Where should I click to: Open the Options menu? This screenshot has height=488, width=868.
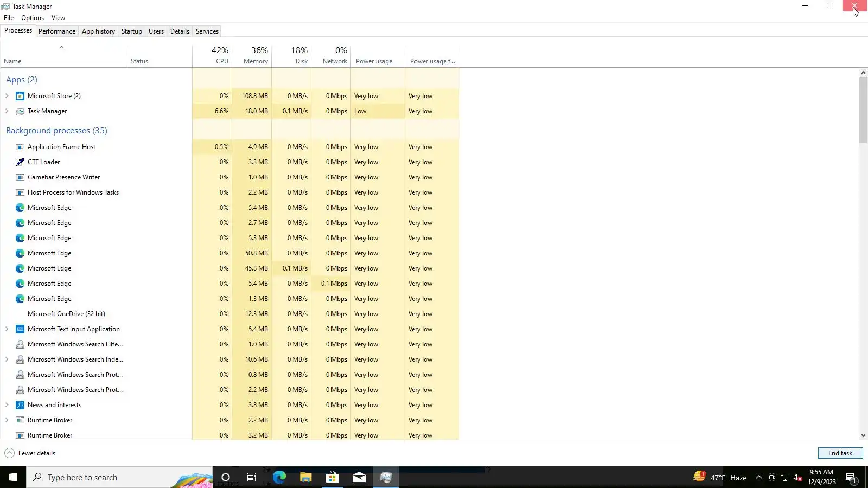pyautogui.click(x=33, y=18)
